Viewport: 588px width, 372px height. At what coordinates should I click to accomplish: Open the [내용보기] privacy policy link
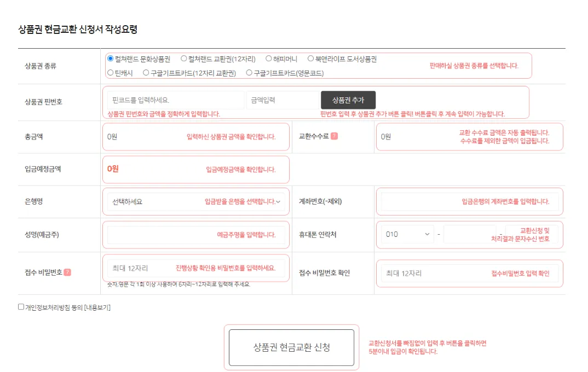tap(97, 307)
